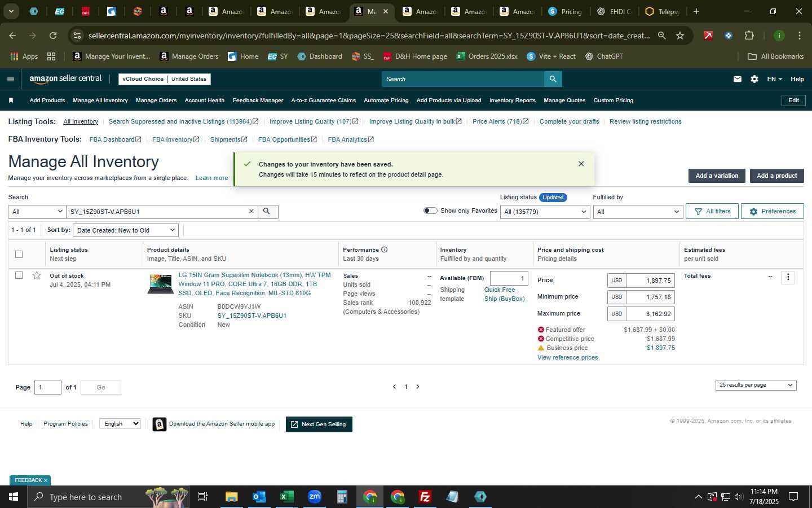
Task: Click the LG Gram product thumbnail
Action: (161, 284)
